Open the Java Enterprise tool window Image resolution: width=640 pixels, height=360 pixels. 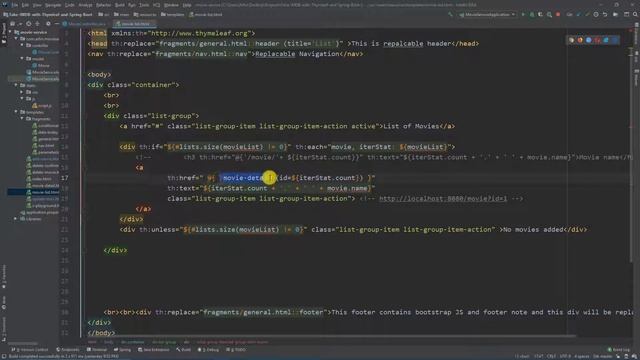[x=153, y=350]
